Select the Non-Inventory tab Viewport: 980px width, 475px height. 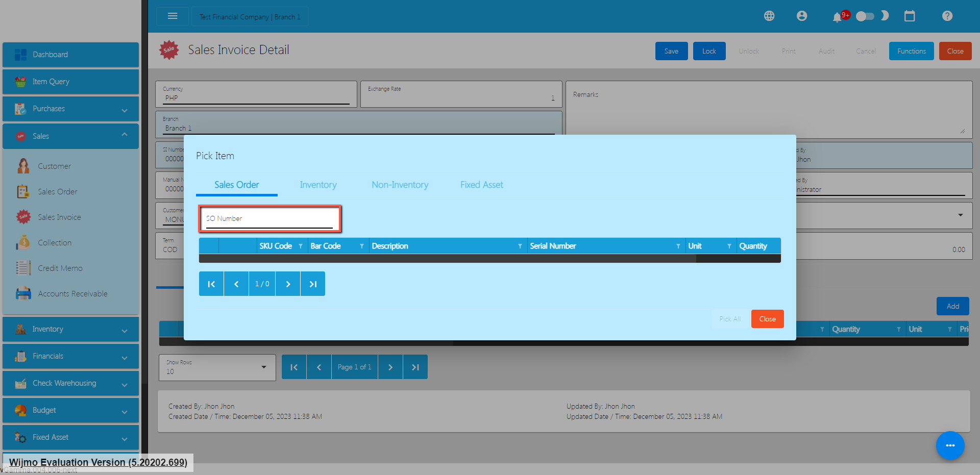click(x=400, y=185)
